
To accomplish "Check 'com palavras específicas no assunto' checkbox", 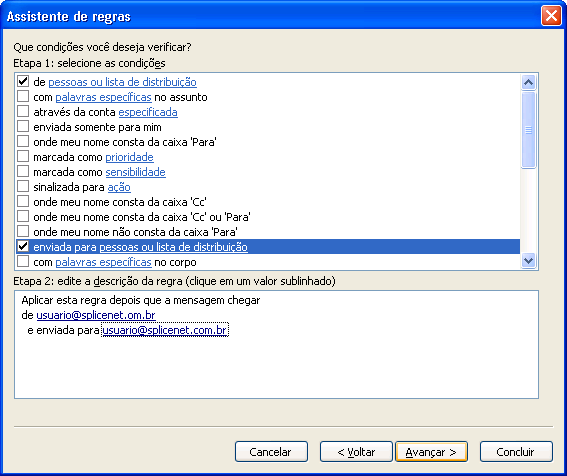I will [x=23, y=97].
